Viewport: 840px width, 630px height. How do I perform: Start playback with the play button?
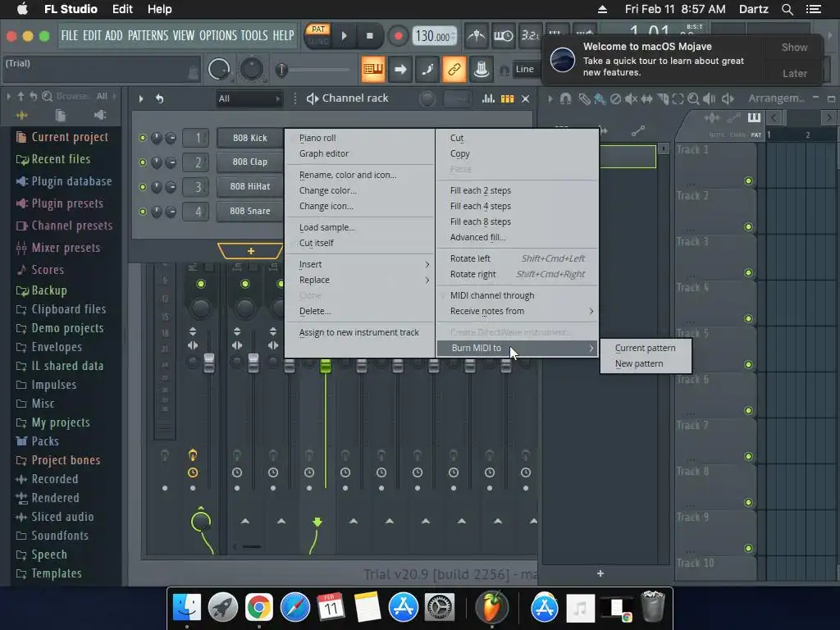coord(344,36)
